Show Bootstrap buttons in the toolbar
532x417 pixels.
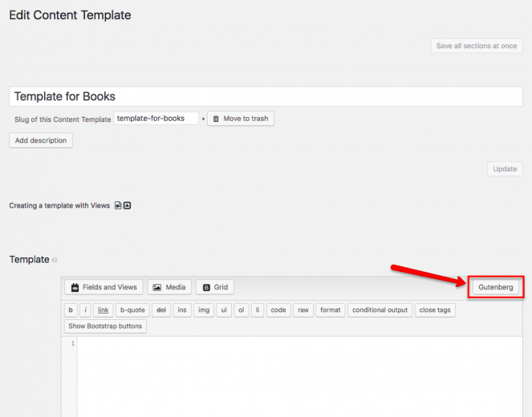105,326
